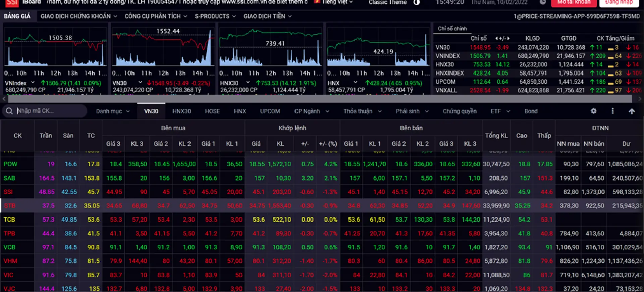This screenshot has height=292, width=644.
Task: Select the VNINDEX row in the index table
Action: pyautogui.click(x=538, y=56)
